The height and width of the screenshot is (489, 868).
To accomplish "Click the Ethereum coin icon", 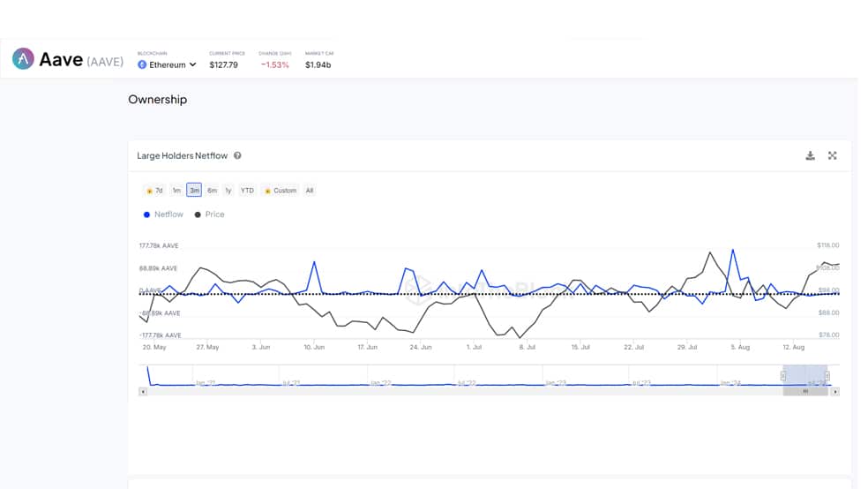I will point(142,64).
